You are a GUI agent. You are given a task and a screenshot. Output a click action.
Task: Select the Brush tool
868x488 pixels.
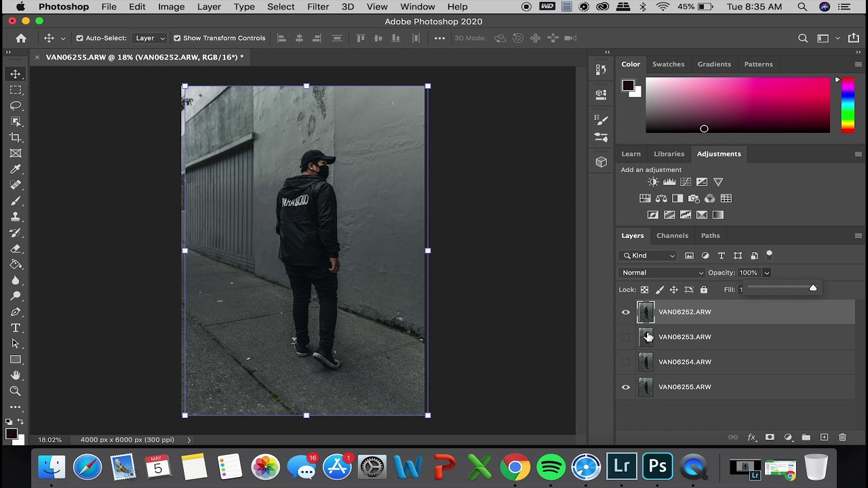pyautogui.click(x=16, y=201)
